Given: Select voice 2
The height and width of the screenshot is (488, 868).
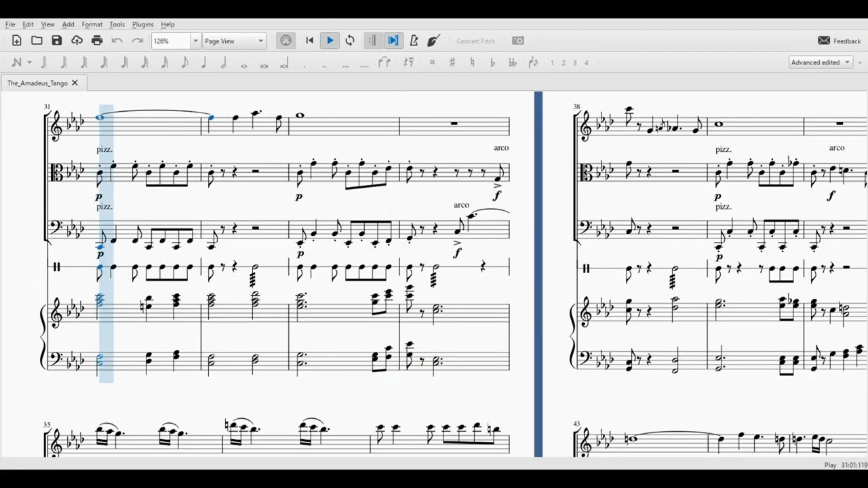Looking at the screenshot, I should point(564,62).
